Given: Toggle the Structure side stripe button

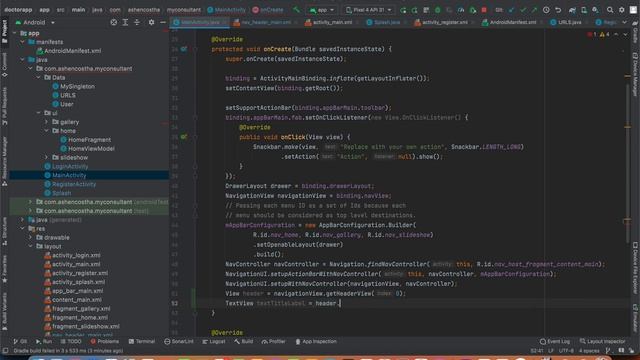Looking at the screenshot, I should [4, 232].
